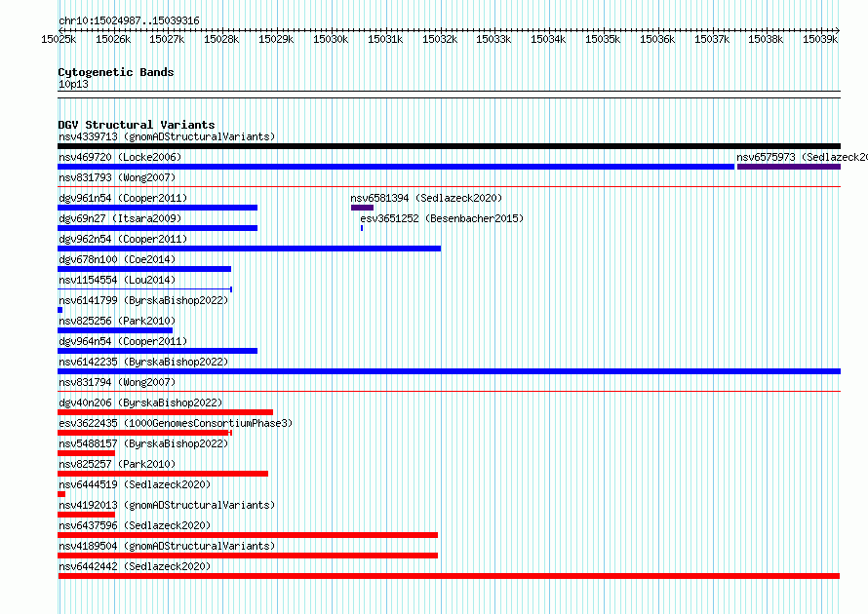Click the blue dgv678n100 variant bar

click(144, 269)
